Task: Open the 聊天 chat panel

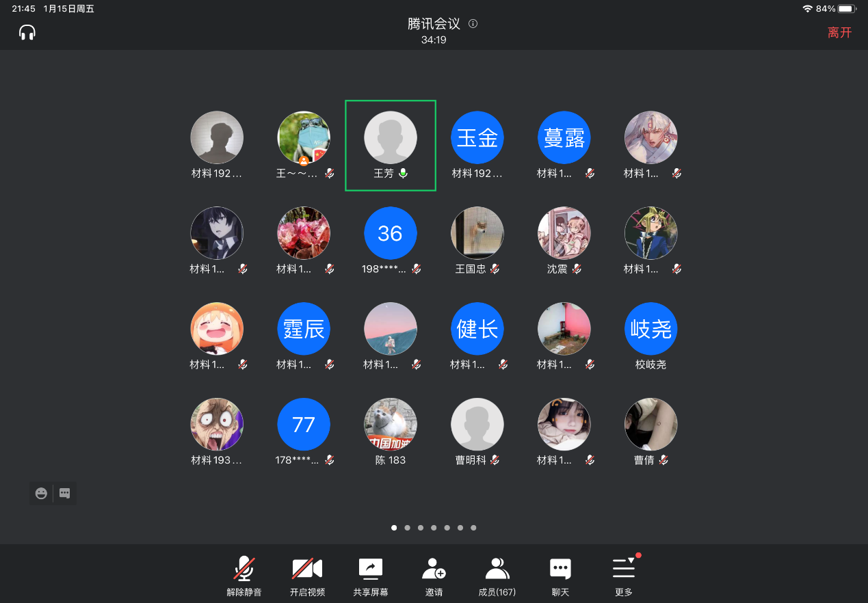Action: coord(560,576)
